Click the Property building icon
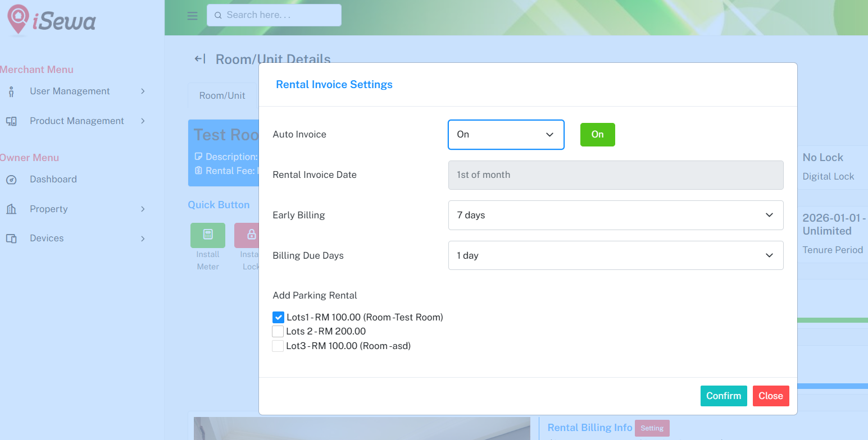Viewport: 868px width, 440px height. click(x=11, y=209)
